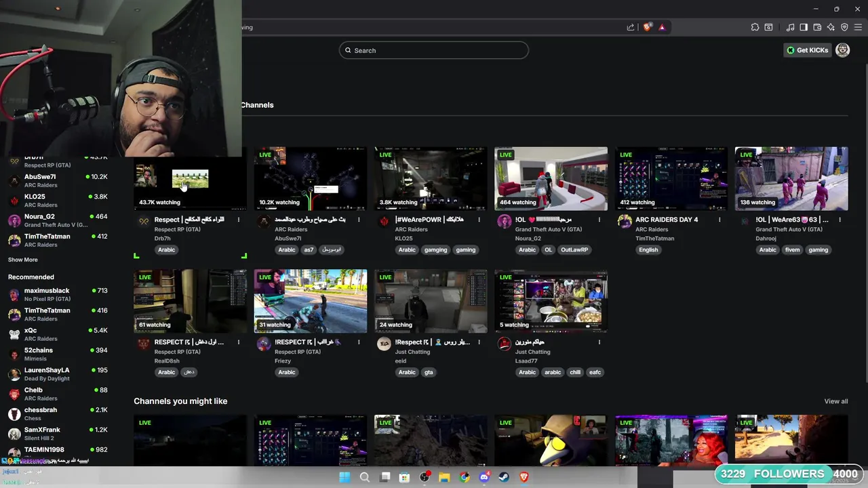Open xQc channel in the sidebar

click(x=58, y=334)
